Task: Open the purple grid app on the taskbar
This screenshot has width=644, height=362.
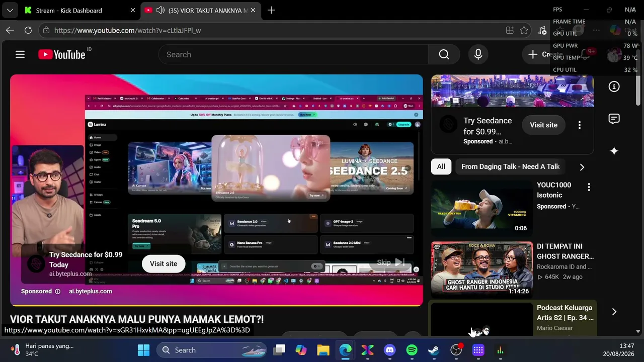Action: click(478, 350)
